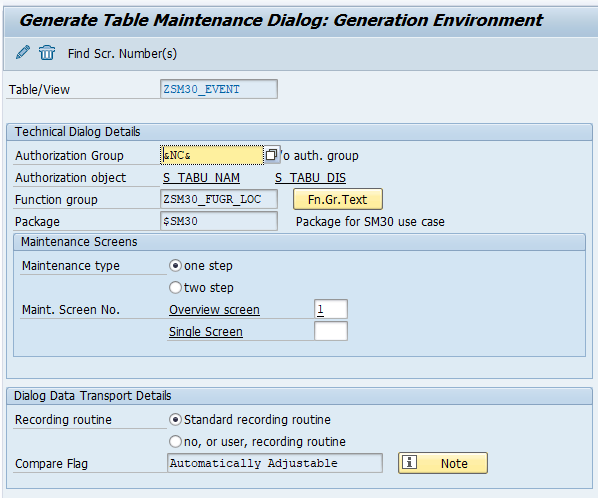Click into the Authorization Group field
The image size is (598, 498).
click(212, 155)
